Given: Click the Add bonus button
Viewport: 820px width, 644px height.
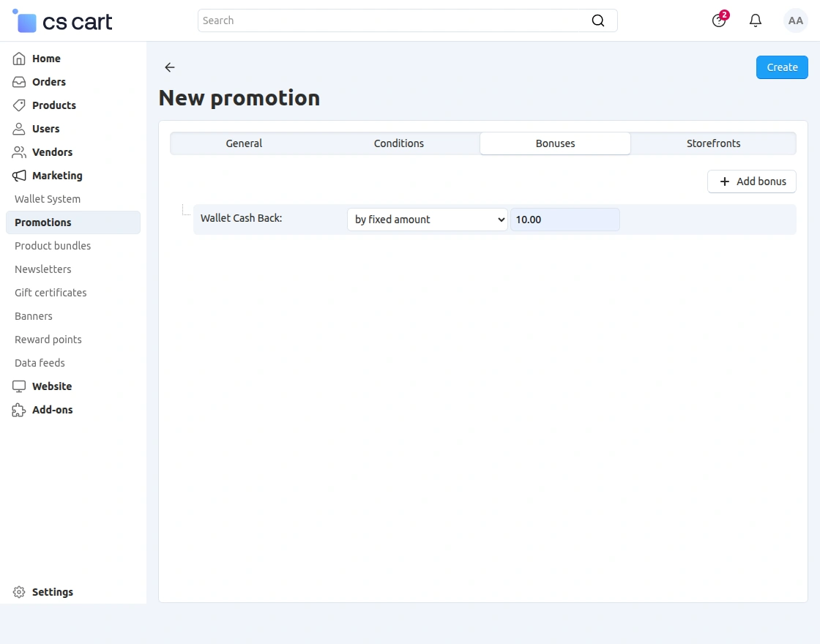Looking at the screenshot, I should 752,181.
